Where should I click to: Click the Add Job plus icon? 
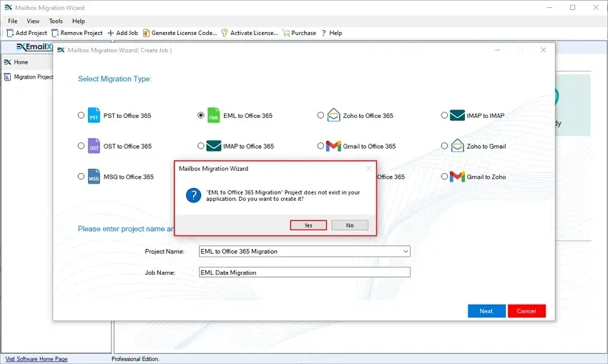coord(110,33)
